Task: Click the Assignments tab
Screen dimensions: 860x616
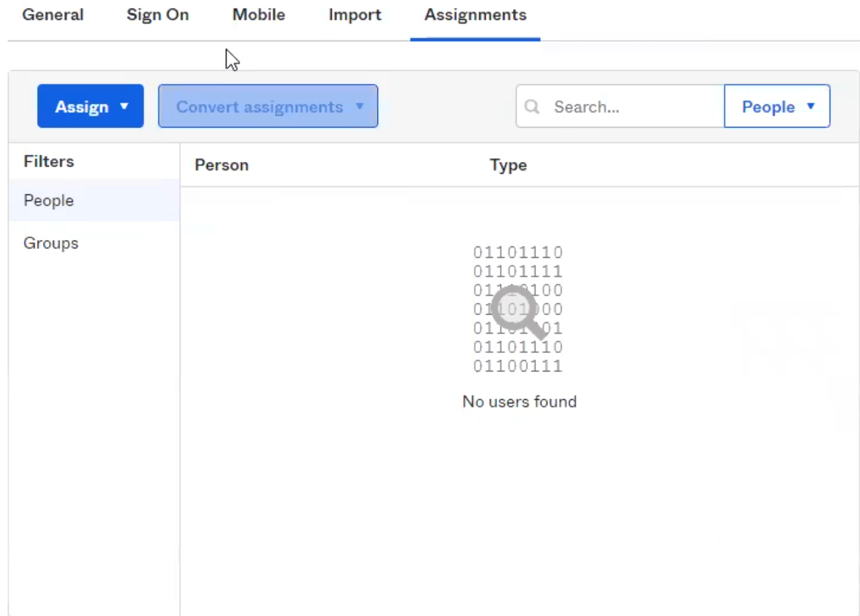Action: 475,15
